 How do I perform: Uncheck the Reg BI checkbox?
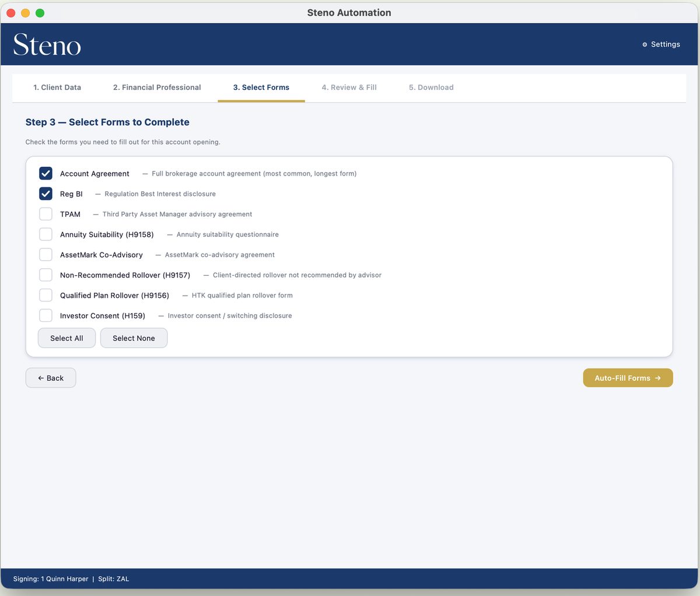(45, 194)
